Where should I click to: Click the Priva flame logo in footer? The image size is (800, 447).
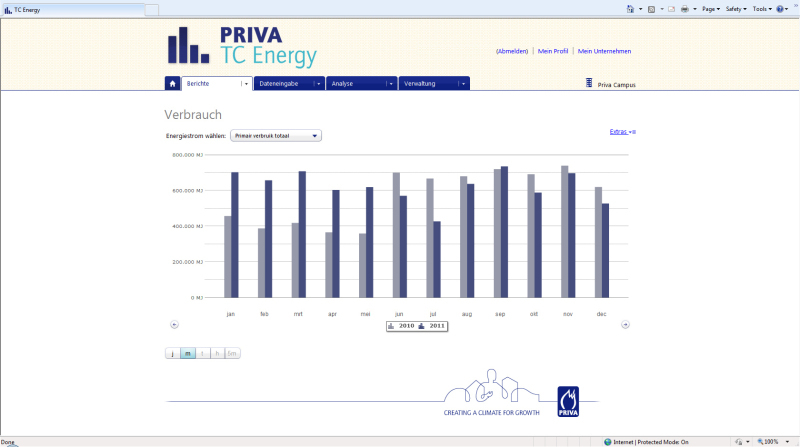tap(568, 402)
